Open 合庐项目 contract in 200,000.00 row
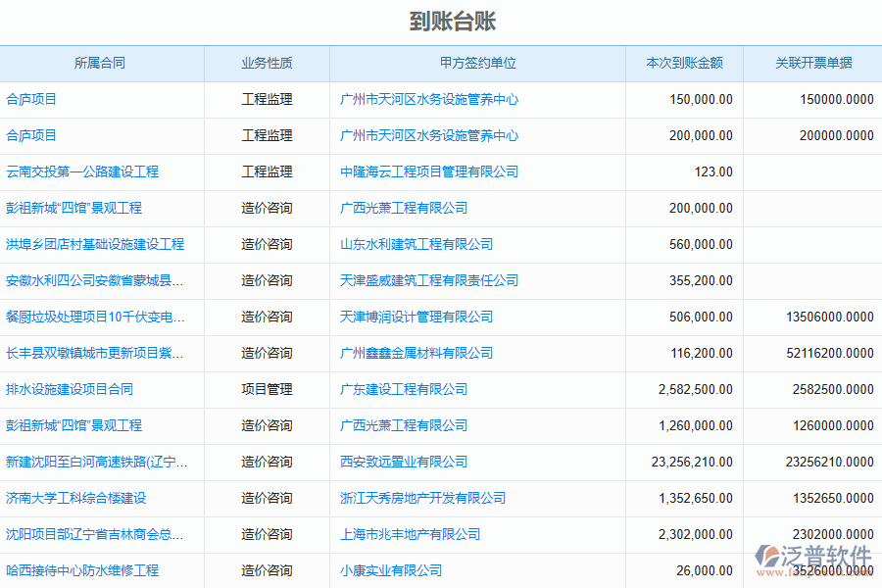Viewport: 882px width, 588px height. point(31,135)
